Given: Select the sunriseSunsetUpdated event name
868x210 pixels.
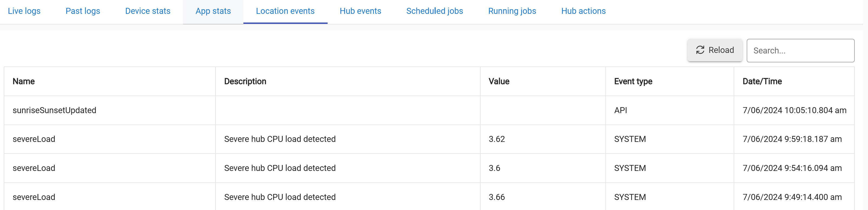Looking at the screenshot, I should [54, 110].
